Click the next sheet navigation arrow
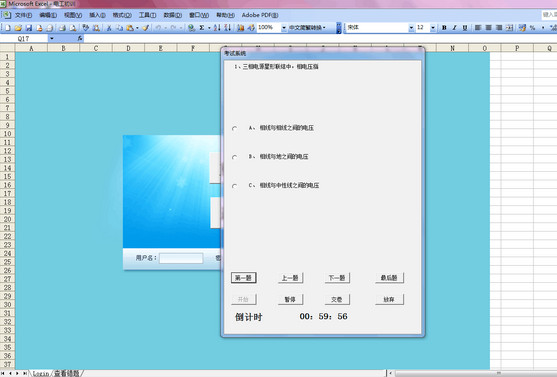 [17, 373]
